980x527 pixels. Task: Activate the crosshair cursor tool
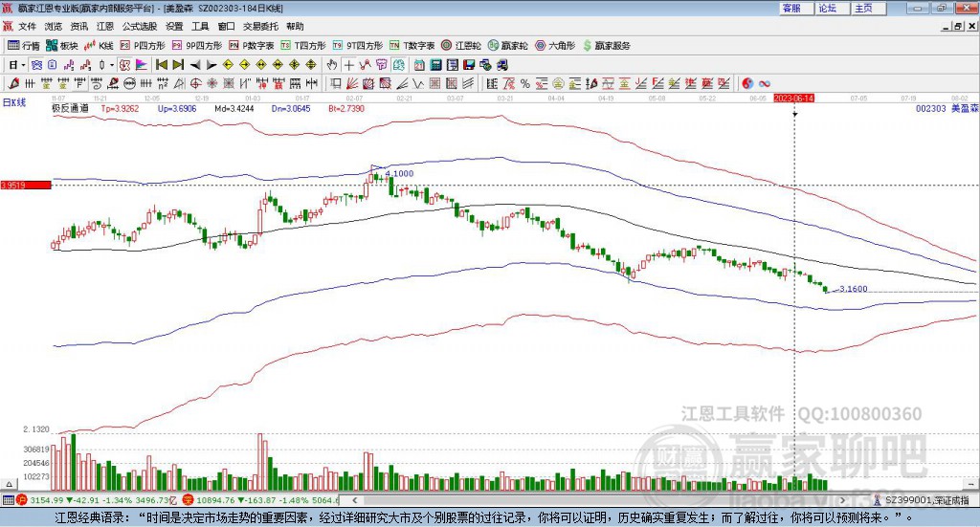348,65
